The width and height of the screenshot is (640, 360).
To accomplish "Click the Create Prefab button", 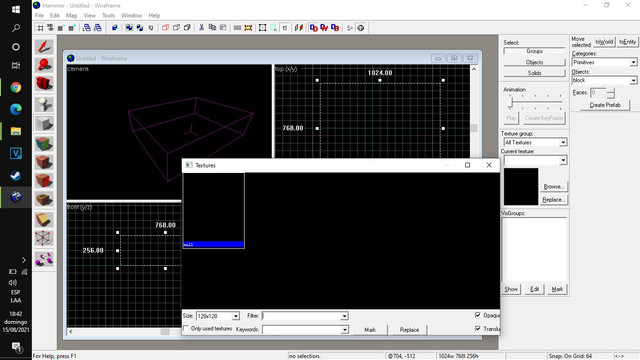I will (605, 105).
